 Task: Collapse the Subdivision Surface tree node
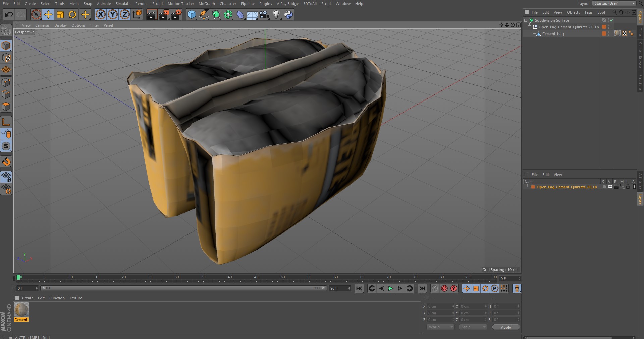526,20
